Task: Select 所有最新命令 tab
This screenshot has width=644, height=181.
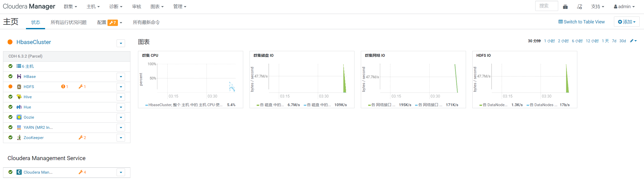Action: pos(146,22)
